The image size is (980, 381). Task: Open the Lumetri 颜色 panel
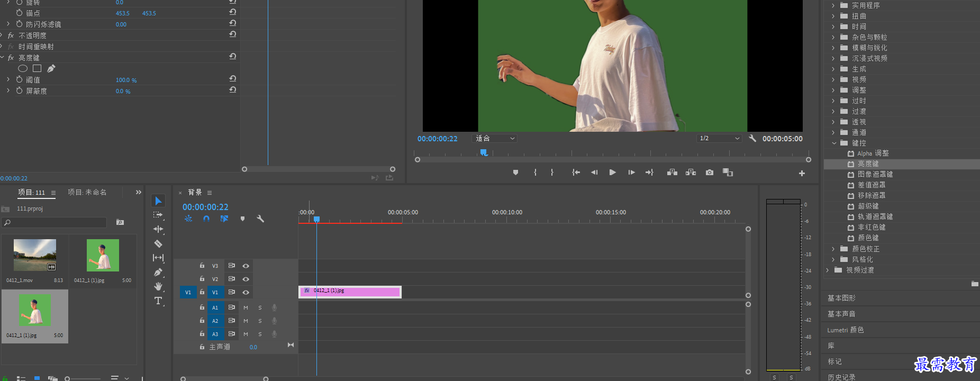coord(846,330)
